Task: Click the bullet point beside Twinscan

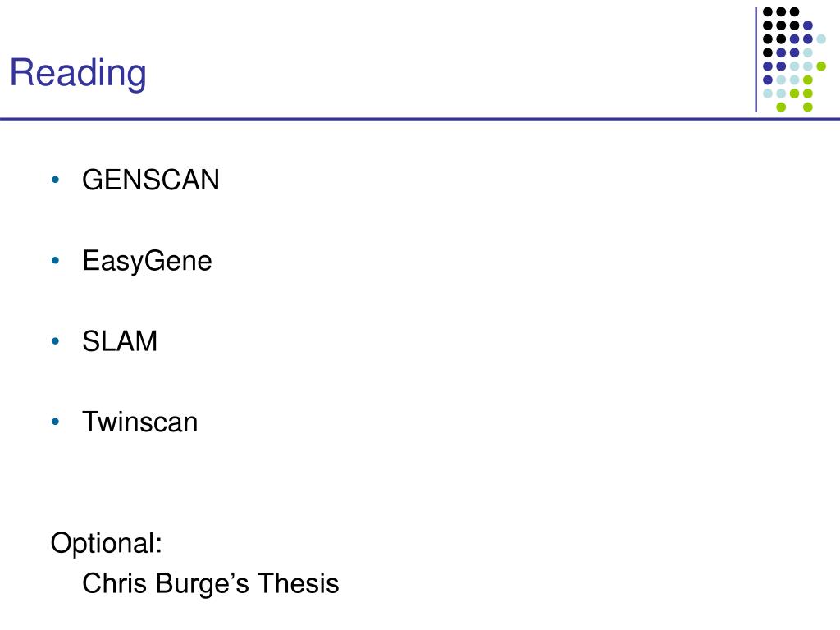Action: (55, 422)
